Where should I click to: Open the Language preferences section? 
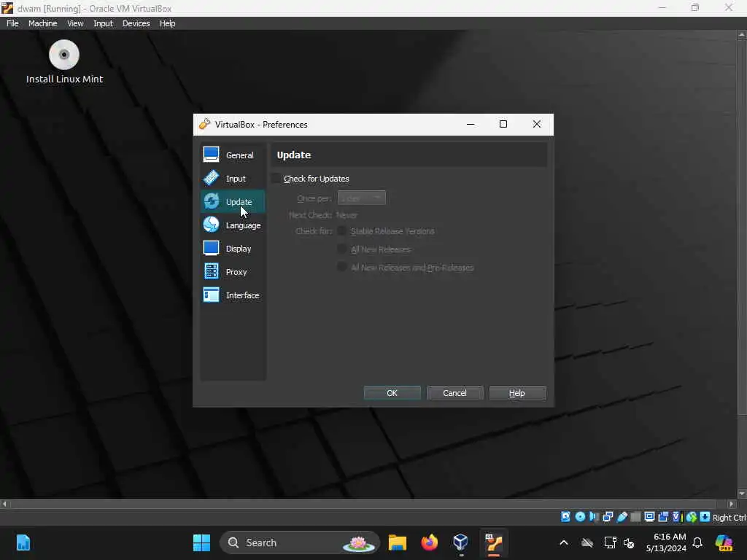(233, 225)
